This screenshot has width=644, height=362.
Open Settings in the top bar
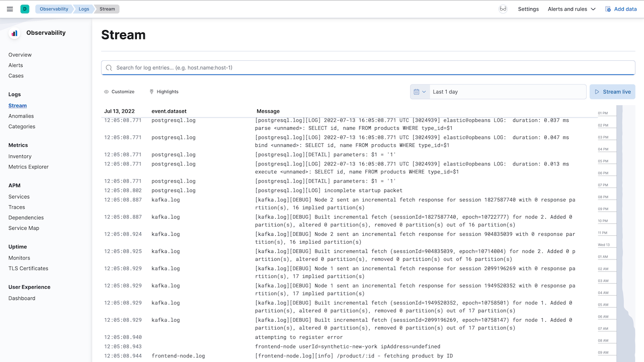click(x=528, y=9)
